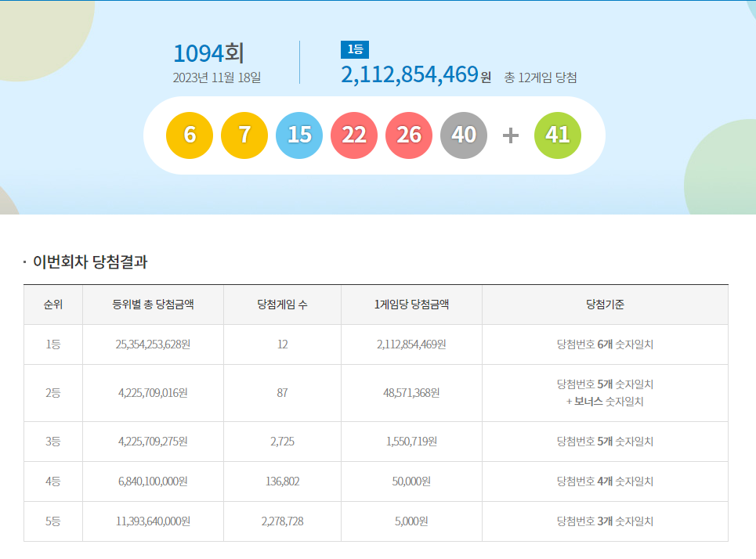Click the 3등 rank cell
This screenshot has height=559, width=756.
(x=53, y=442)
